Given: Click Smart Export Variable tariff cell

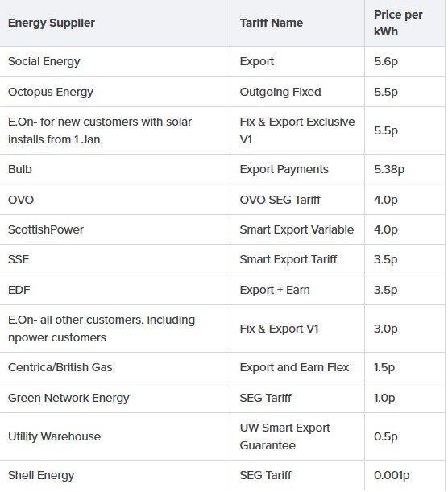Looking at the screenshot, I should [297, 229].
